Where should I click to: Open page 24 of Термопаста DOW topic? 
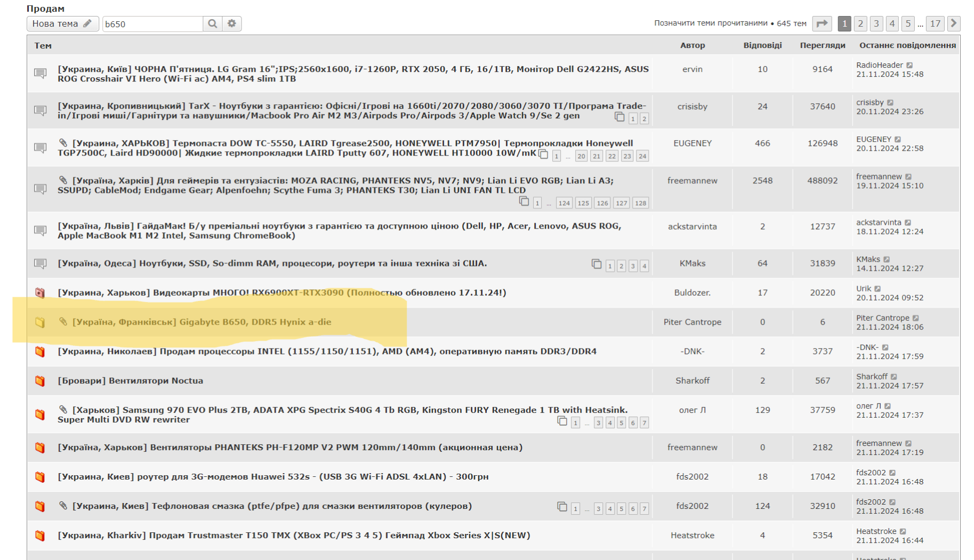[x=643, y=156]
